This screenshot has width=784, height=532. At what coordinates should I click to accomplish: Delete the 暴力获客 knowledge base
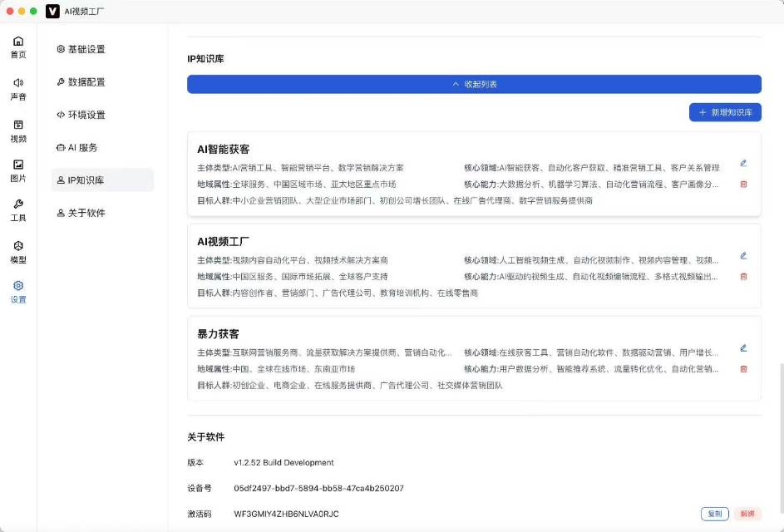[x=743, y=369]
